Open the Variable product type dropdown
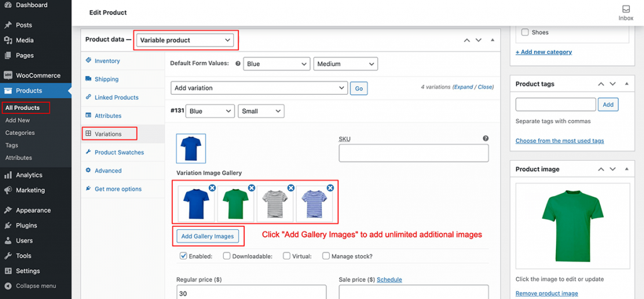This screenshot has width=644, height=299. pyautogui.click(x=185, y=40)
